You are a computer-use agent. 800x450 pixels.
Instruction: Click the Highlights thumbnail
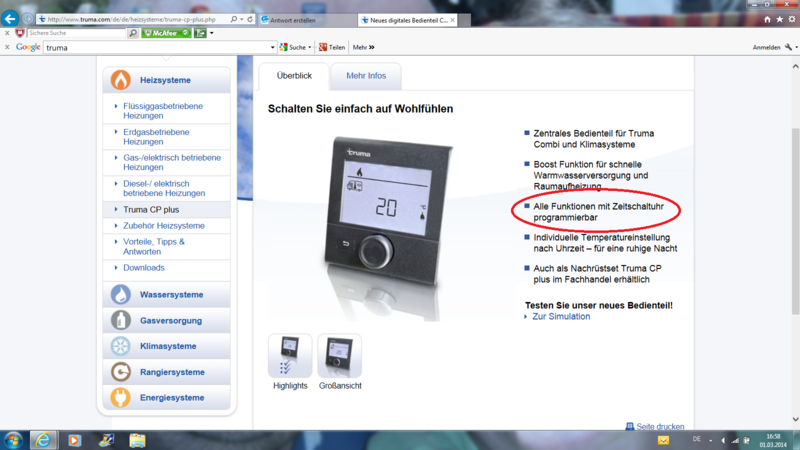tap(290, 355)
